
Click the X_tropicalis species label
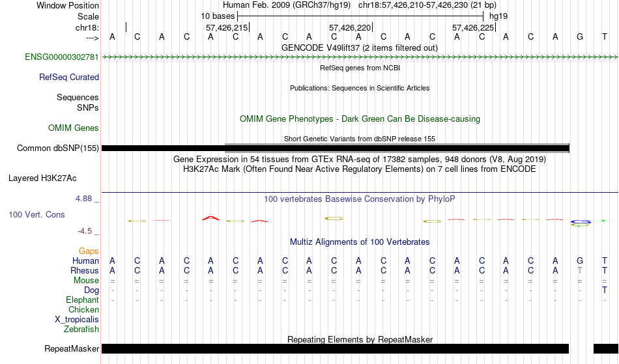tap(77, 320)
